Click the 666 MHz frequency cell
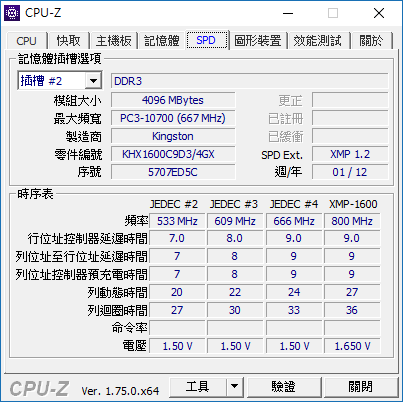403x402 pixels. 294,221
